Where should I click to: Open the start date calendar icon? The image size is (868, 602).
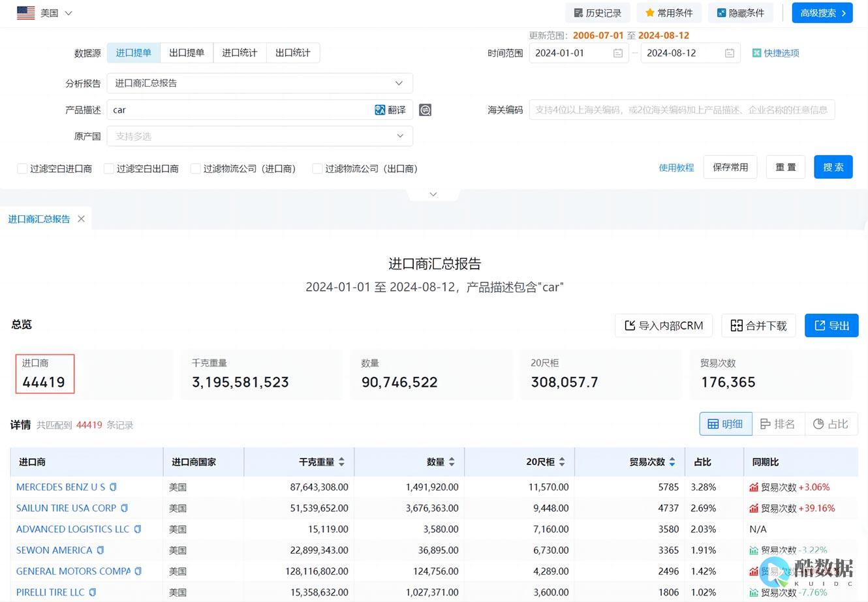click(x=617, y=53)
